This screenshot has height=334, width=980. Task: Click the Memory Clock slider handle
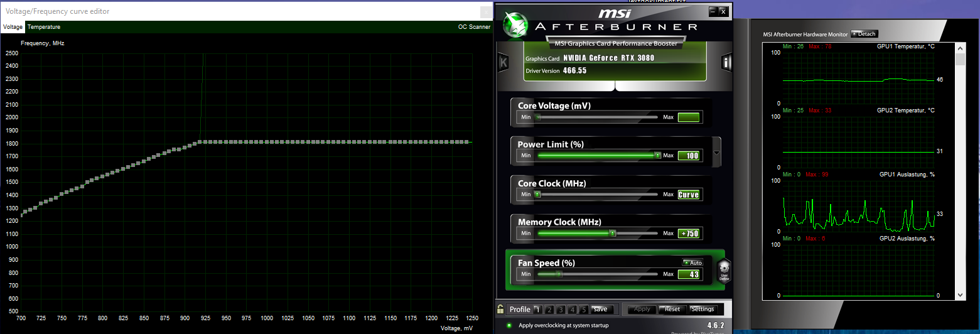coord(613,234)
